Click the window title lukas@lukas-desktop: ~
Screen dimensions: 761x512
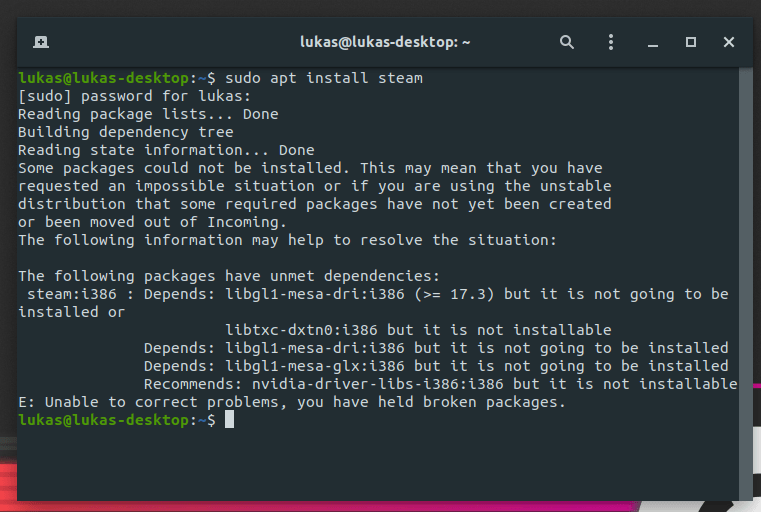(x=385, y=42)
